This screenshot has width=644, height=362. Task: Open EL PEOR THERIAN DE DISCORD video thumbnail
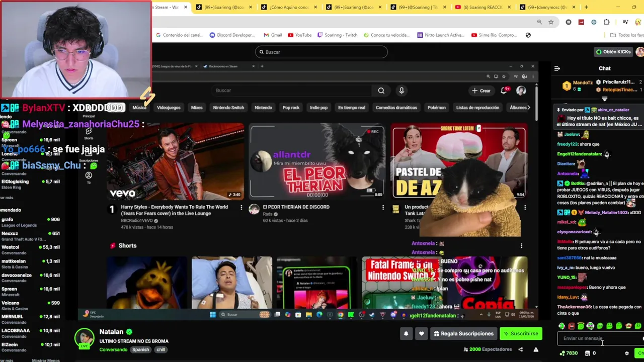point(317,162)
